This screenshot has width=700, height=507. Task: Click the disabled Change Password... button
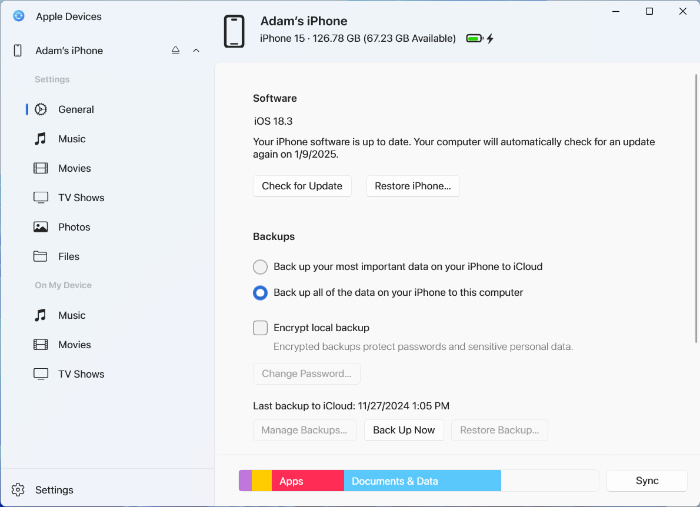[307, 374]
